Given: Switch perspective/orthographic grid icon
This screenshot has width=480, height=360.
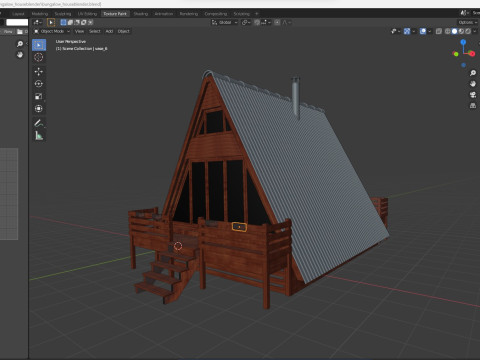Looking at the screenshot, I should (473, 105).
